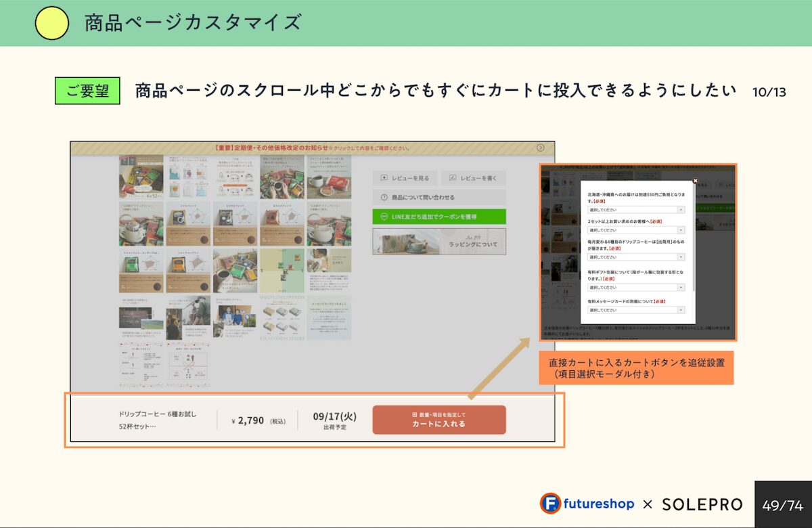Expand the 2セット以上お買い求め dropdown
The height and width of the screenshot is (528, 812).
pyautogui.click(x=636, y=230)
